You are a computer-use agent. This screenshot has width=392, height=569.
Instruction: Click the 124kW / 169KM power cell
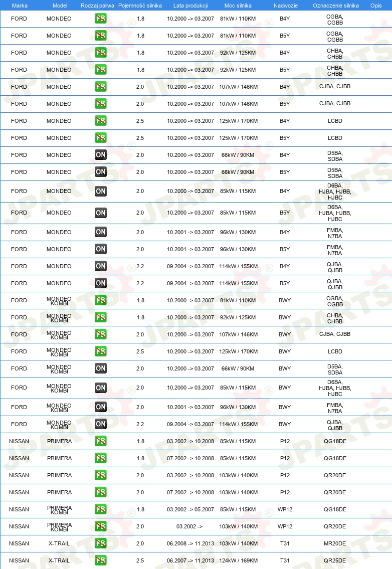tap(239, 560)
